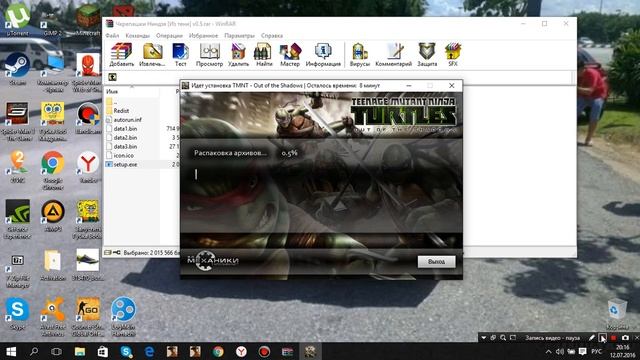Select the parent folder '..' row
Screen dimensions: 640x360
[115, 102]
